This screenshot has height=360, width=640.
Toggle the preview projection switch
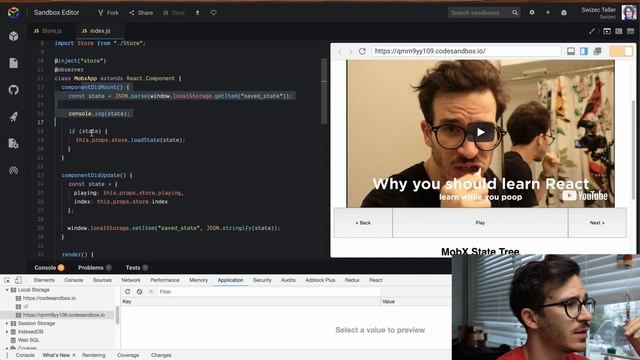[620, 51]
